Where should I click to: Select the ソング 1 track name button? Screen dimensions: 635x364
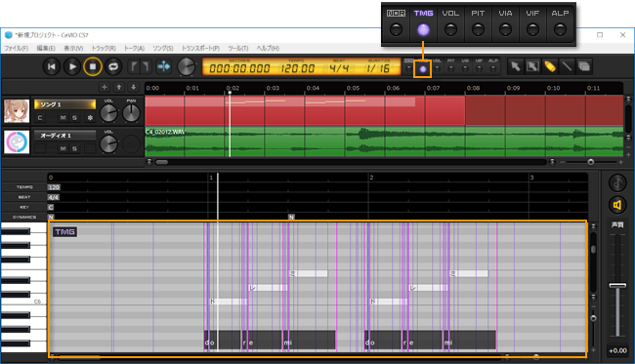64,104
